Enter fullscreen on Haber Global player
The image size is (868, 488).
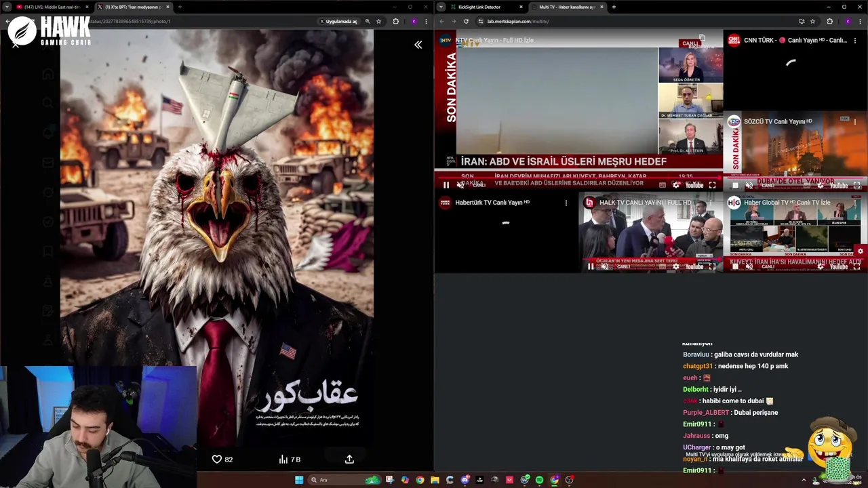(856, 266)
